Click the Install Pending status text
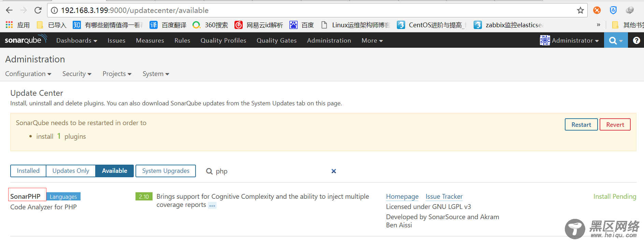Viewport: 644px width, 241px height. click(615, 196)
